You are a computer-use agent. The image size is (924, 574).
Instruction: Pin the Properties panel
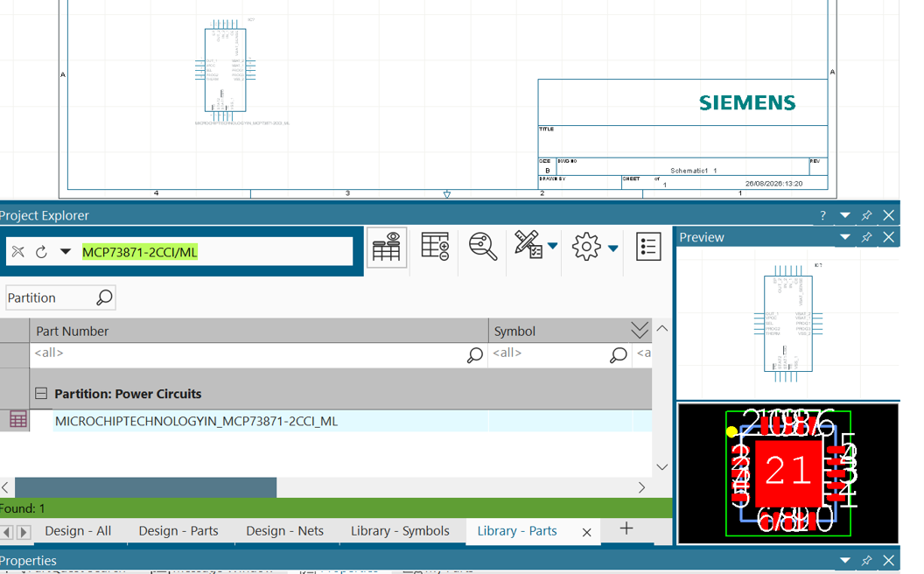867,561
